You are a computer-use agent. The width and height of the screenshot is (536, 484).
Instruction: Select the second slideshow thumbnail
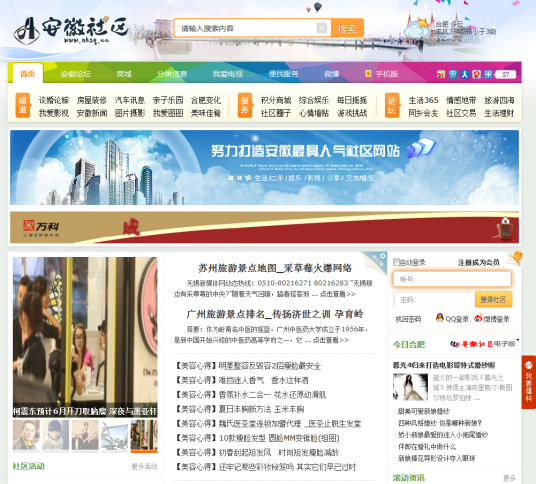(56, 435)
